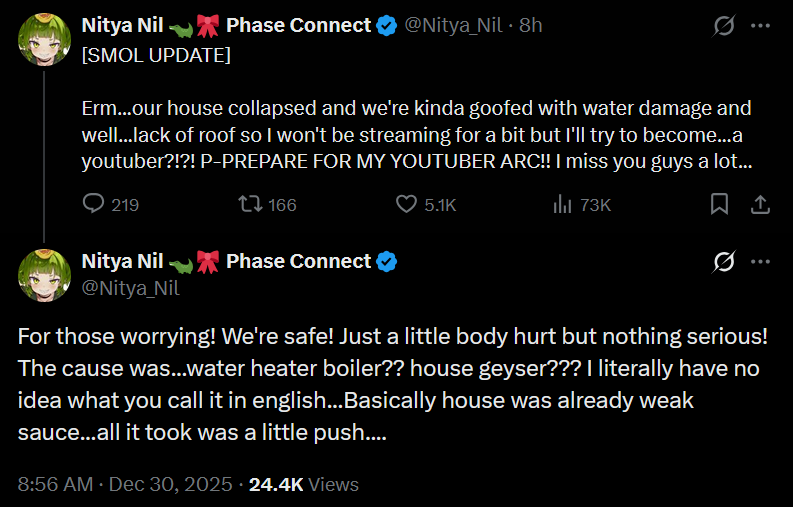Click the 8h timestamp link
The width and height of the screenshot is (793, 507).
[x=530, y=26]
